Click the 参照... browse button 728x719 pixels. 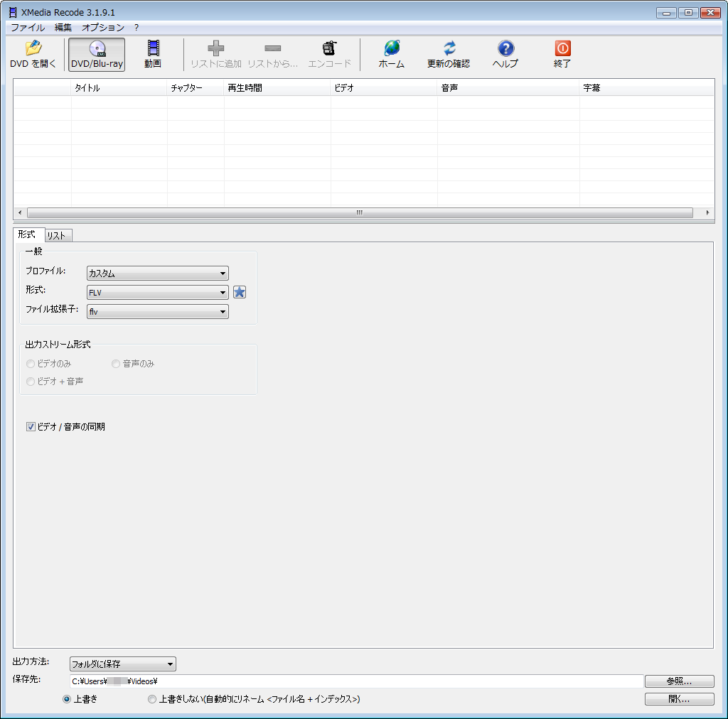679,681
